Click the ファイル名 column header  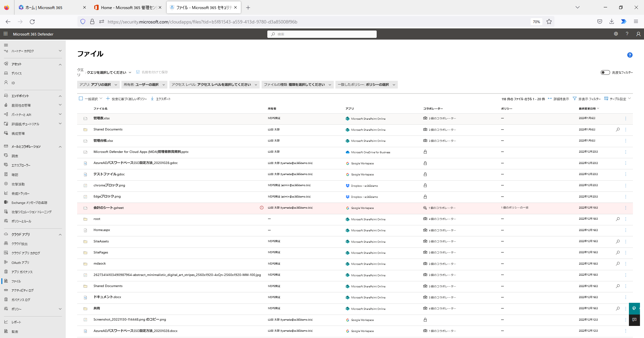click(x=101, y=109)
